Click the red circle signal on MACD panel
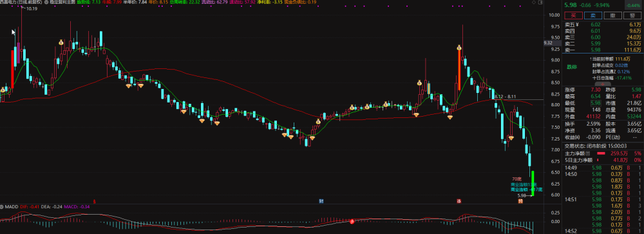The image size is (644, 234). pos(352,222)
